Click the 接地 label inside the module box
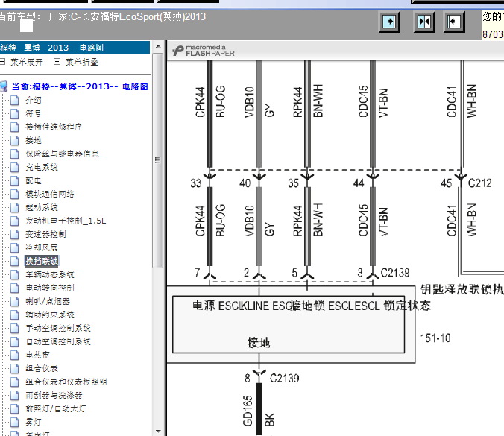Image resolution: width=504 pixels, height=436 pixels. (259, 343)
